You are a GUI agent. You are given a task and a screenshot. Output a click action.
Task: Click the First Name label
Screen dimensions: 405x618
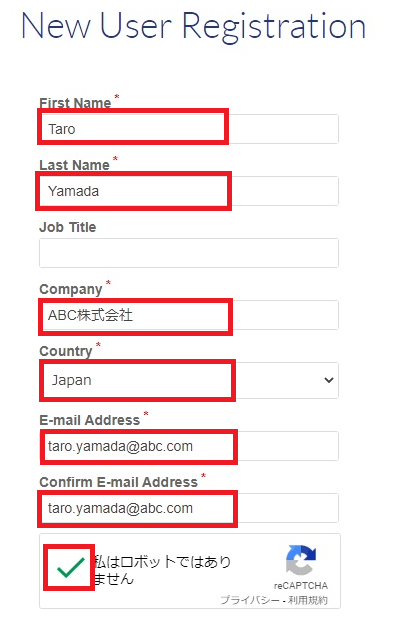point(75,103)
